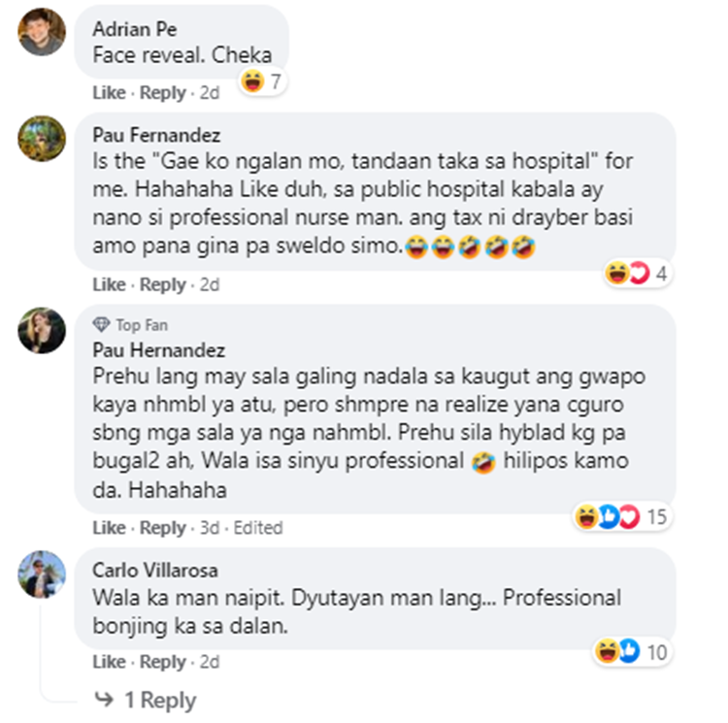Open Adrian Pe's profile picture
Image resolution: width=728 pixels, height=723 pixels.
42,32
